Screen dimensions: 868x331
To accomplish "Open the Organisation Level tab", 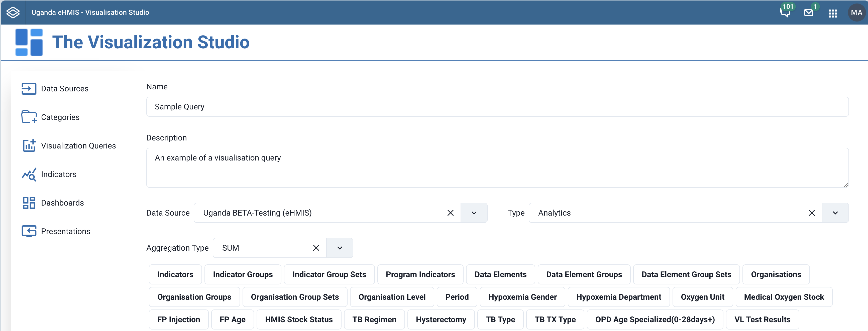I will 392,297.
